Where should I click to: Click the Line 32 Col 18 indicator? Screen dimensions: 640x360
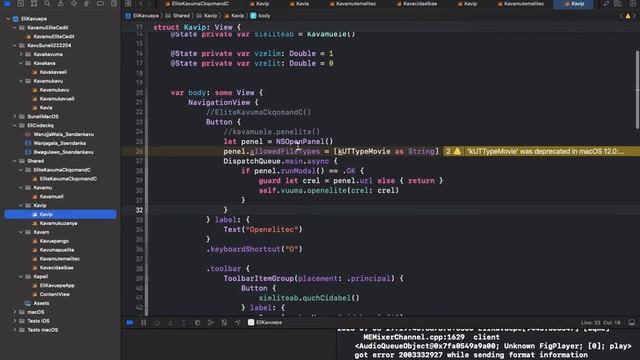[x=600, y=322]
